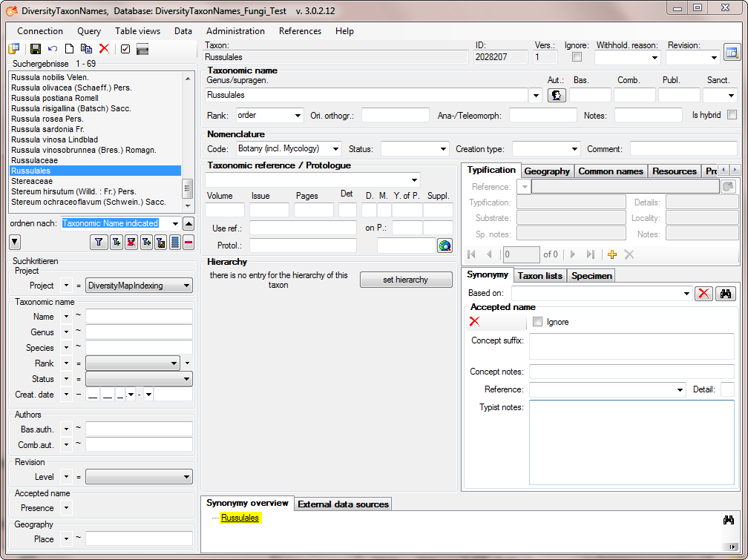Image resolution: width=748 pixels, height=560 pixels.
Task: Click the funnel filter query button
Action: (x=98, y=242)
